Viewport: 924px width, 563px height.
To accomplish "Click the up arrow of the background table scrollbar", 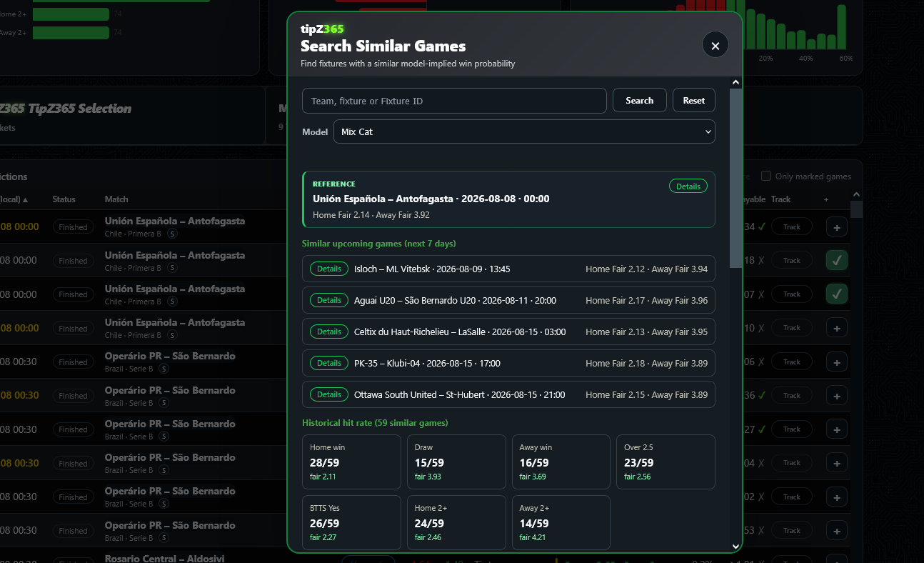I will 857,194.
